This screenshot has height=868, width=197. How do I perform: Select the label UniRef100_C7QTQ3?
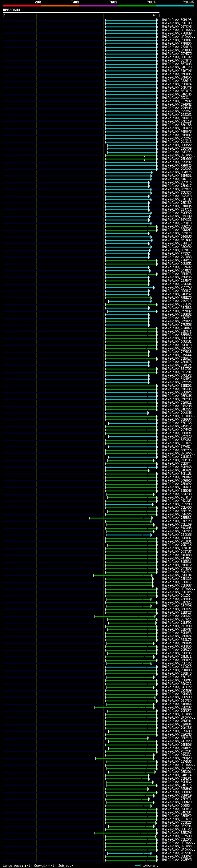[x=177, y=200]
